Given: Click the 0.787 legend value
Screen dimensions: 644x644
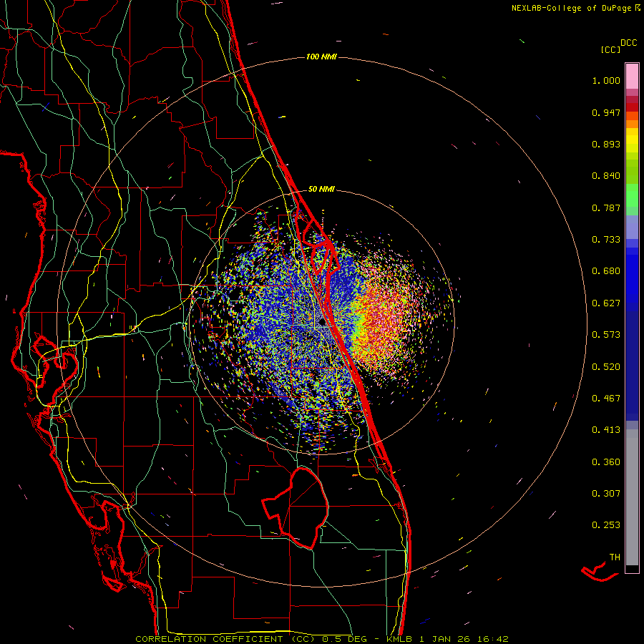Looking at the screenshot, I should [606, 208].
